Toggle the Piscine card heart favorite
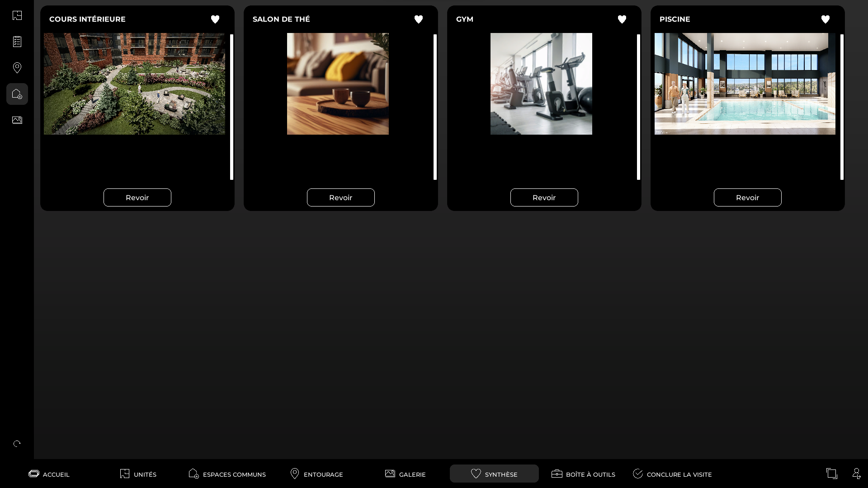 (x=826, y=19)
